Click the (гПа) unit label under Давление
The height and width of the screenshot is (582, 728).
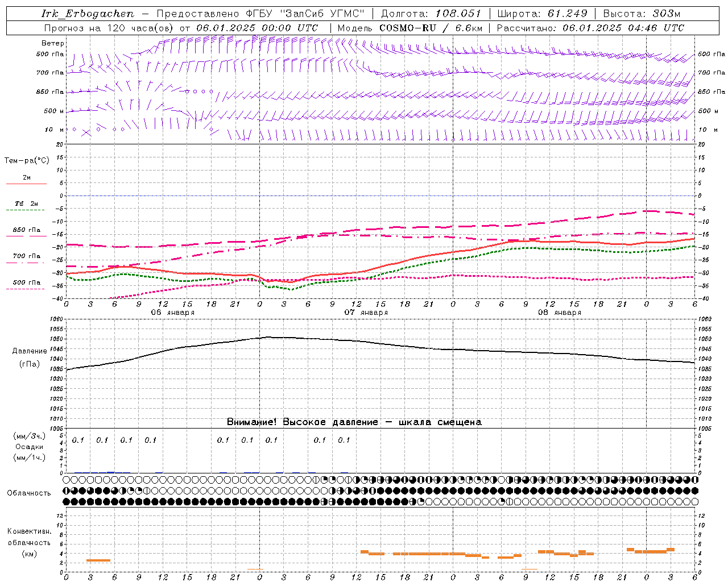click(x=29, y=364)
